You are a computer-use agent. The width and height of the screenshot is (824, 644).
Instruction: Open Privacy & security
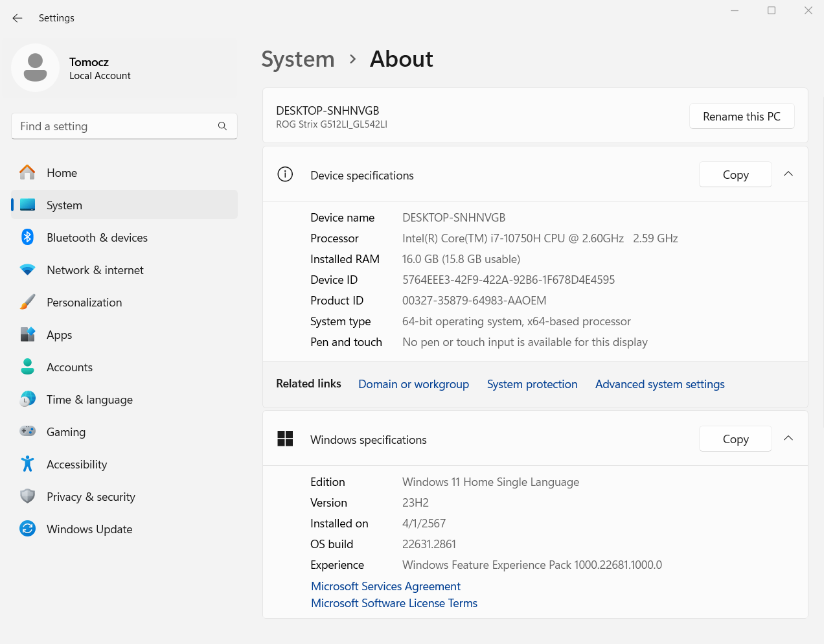click(x=124, y=497)
